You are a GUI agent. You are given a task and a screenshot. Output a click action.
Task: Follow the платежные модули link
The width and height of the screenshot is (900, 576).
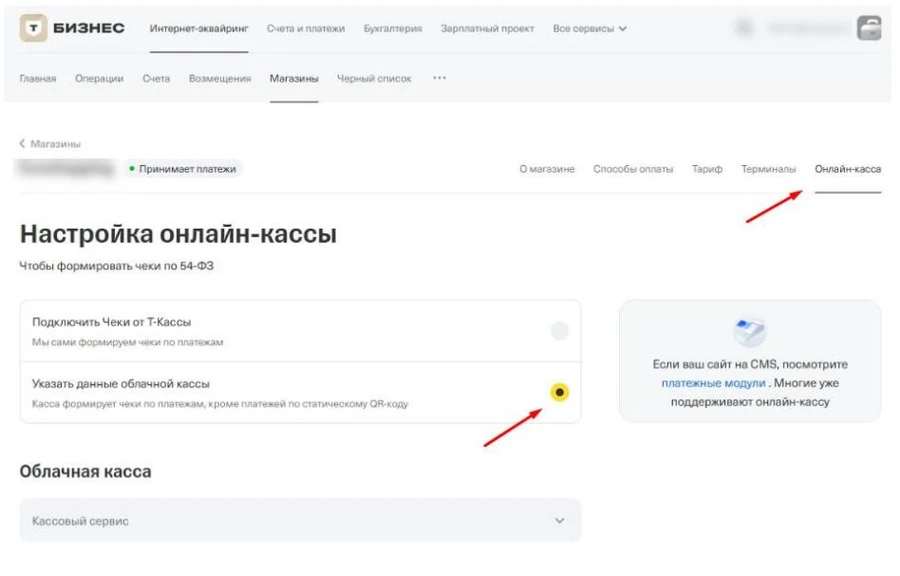click(713, 383)
